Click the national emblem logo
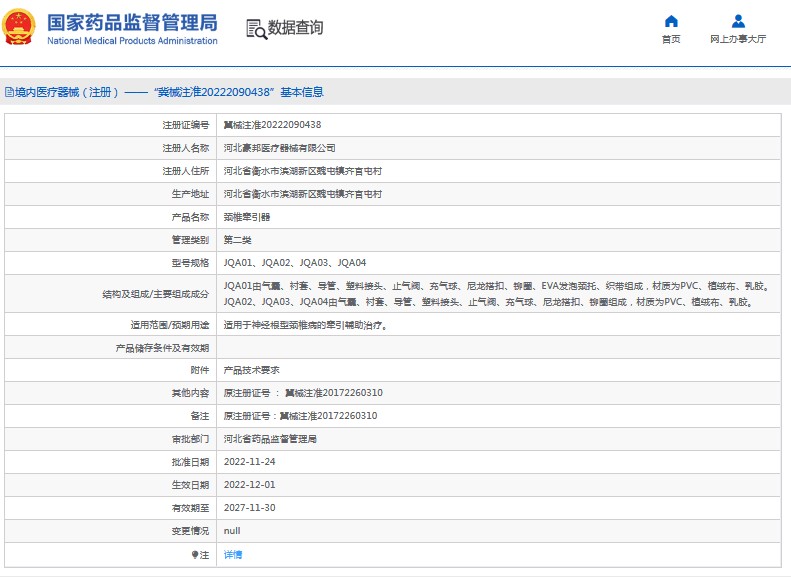 [19, 27]
